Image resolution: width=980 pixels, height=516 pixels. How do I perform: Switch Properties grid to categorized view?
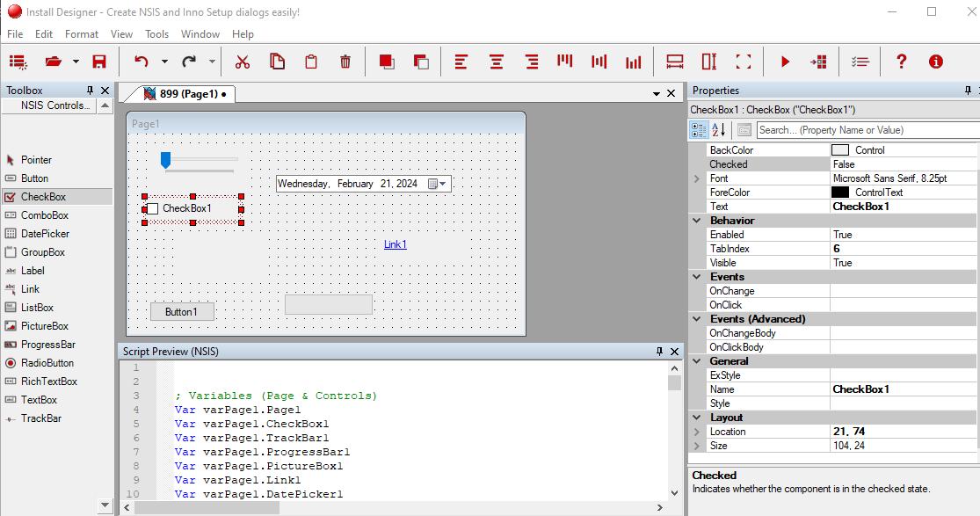point(699,130)
